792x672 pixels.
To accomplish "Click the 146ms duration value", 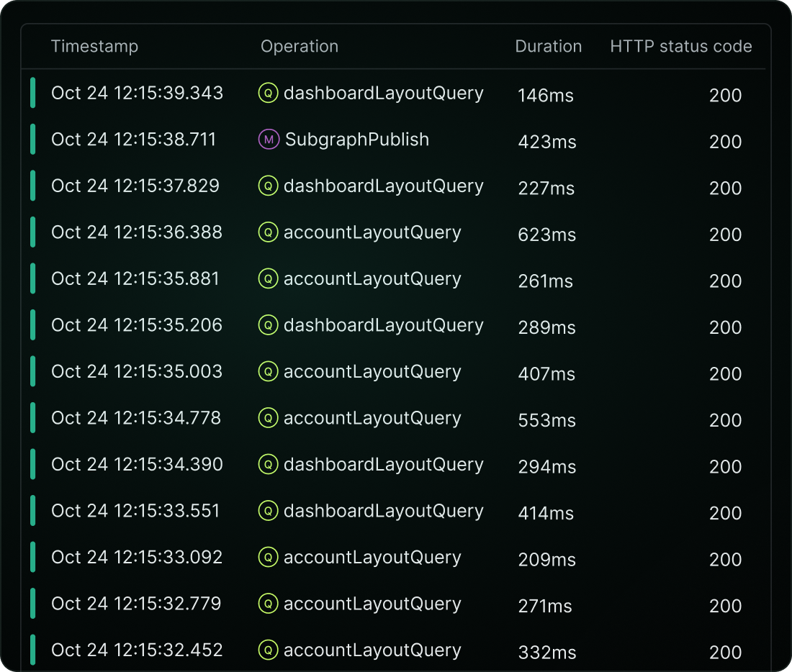I will tap(546, 96).
